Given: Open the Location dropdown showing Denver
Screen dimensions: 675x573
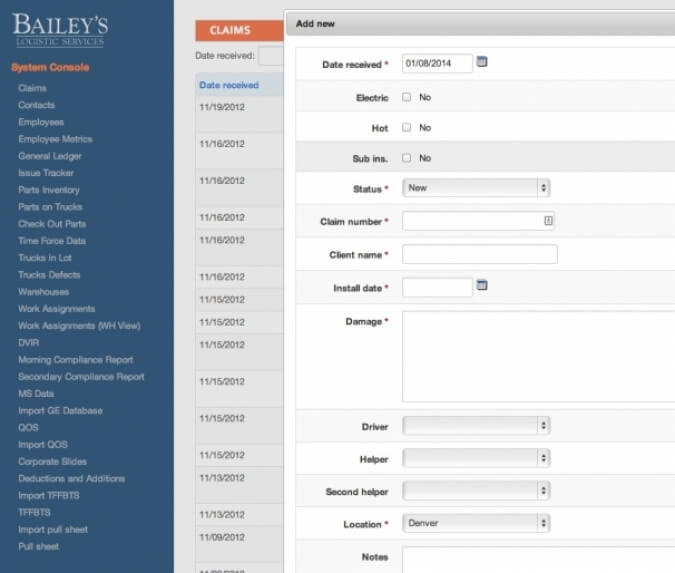Looking at the screenshot, I should (476, 523).
